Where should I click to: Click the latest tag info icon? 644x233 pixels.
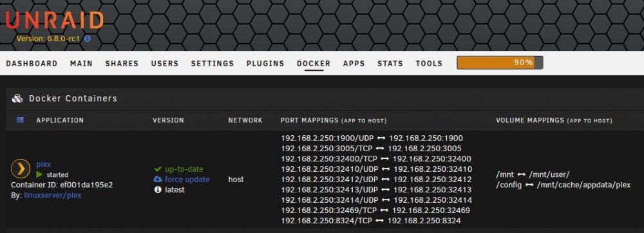click(x=158, y=189)
